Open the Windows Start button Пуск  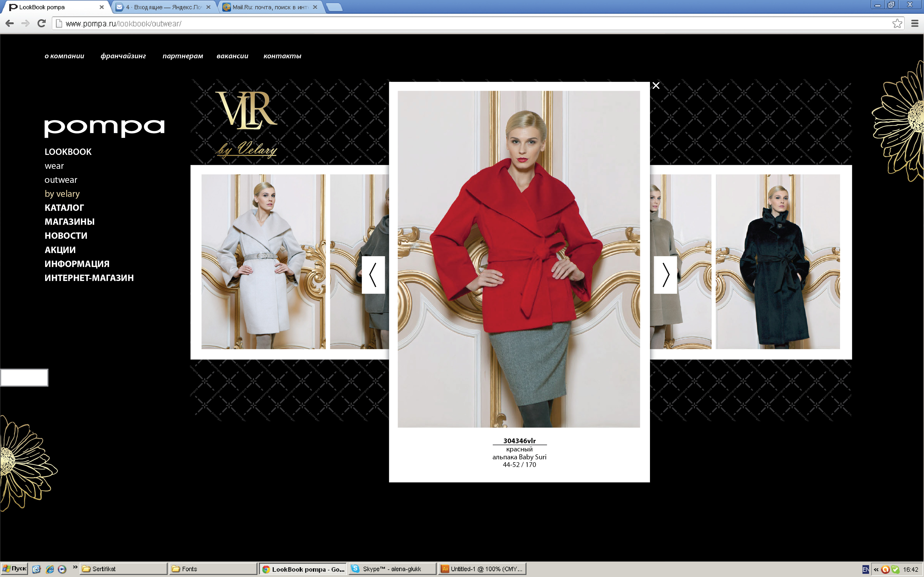(15, 569)
